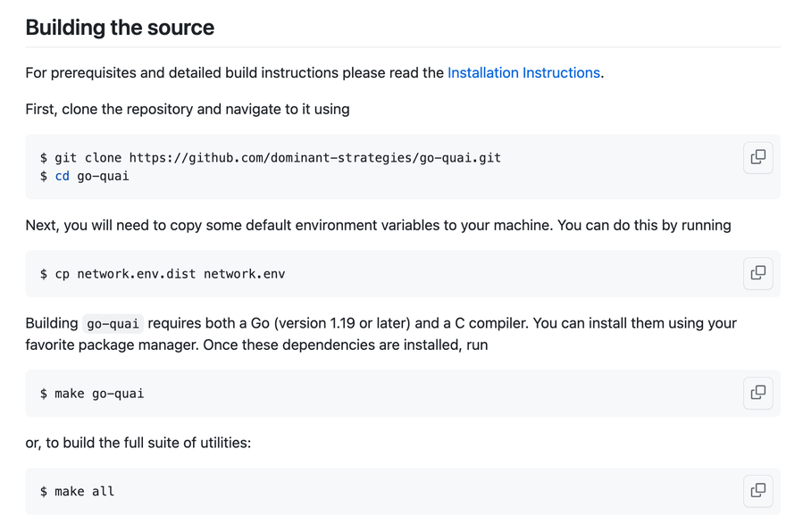
Task: Click the Building the source heading
Action: coord(120,28)
